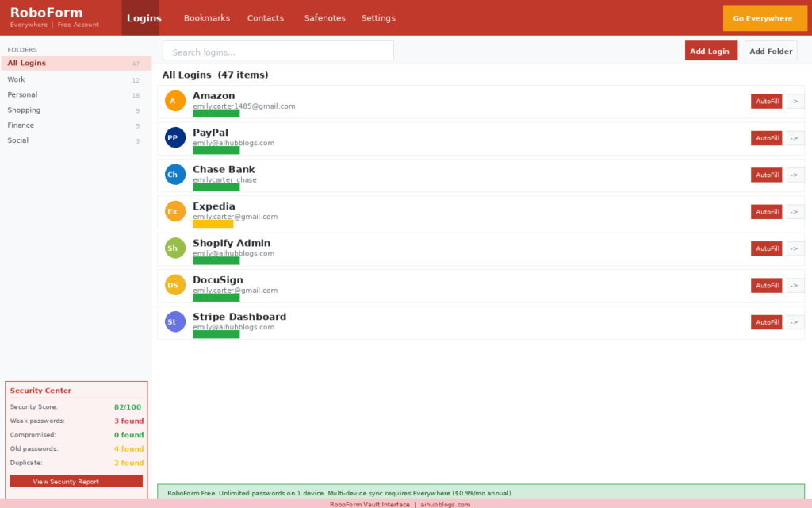This screenshot has width=812, height=508.
Task: Click the Expedia login title
Action: 213,206
